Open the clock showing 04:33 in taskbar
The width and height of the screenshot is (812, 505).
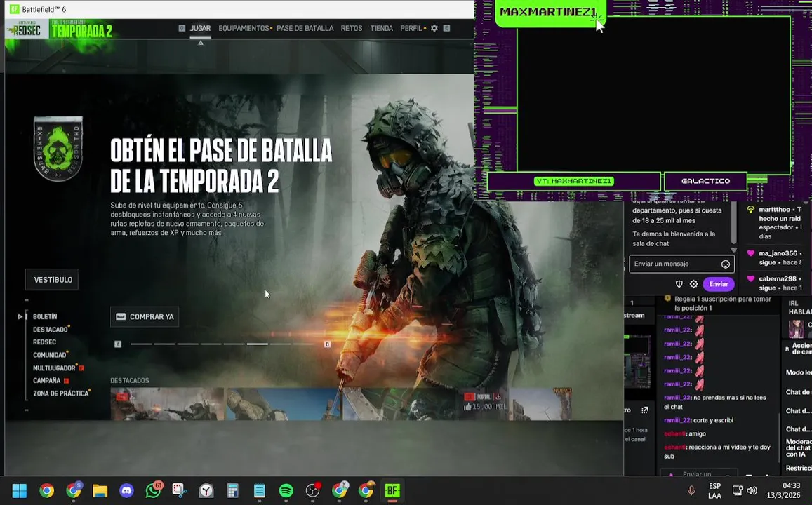pos(783,490)
